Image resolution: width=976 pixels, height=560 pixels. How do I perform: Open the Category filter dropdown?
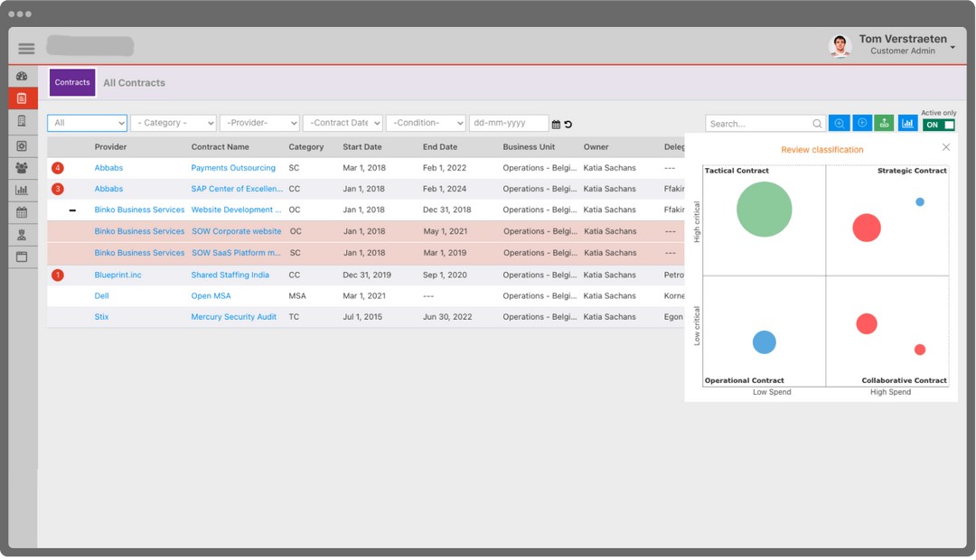coord(173,123)
